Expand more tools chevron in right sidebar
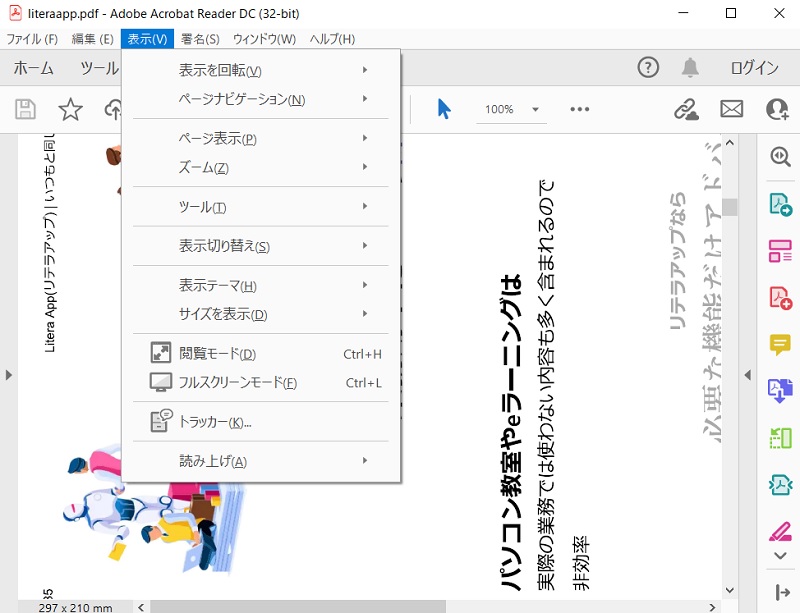Screen dimensions: 800x613 (x=780, y=558)
